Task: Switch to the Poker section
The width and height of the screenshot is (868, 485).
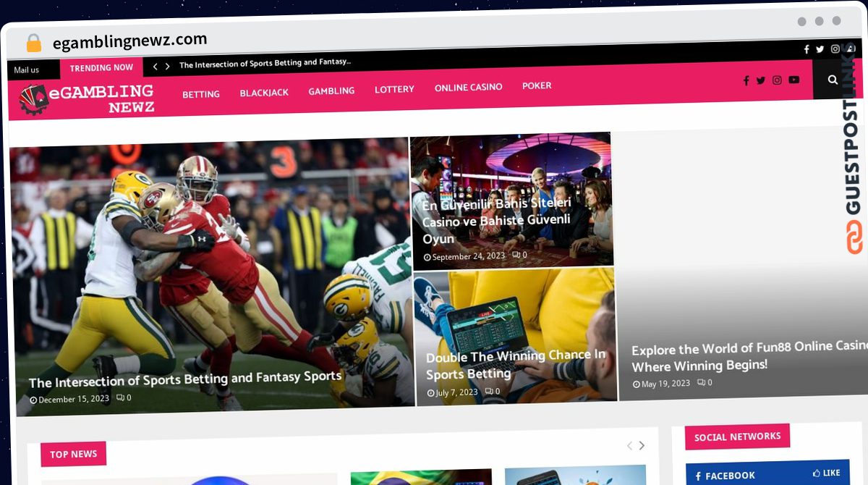Action: (x=537, y=85)
